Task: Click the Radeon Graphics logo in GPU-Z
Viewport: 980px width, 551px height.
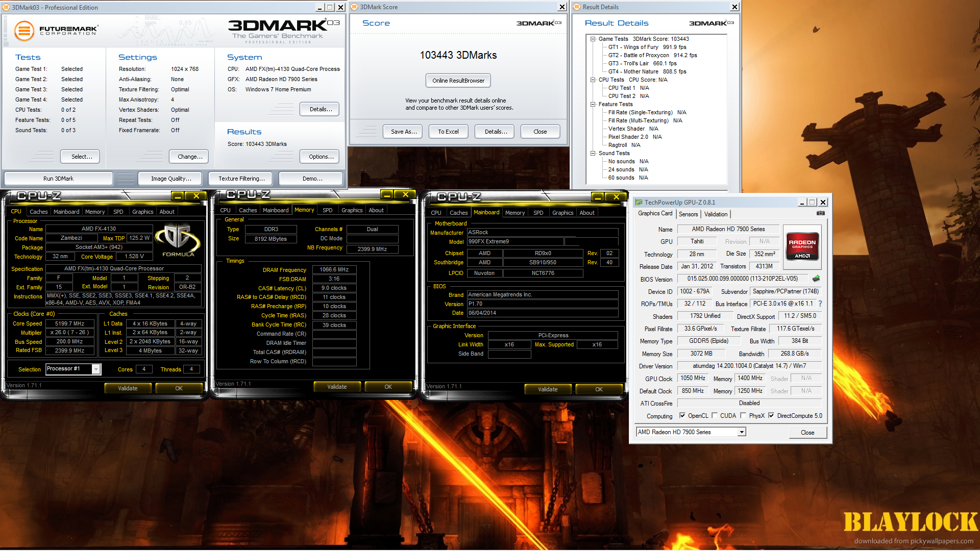Action: tap(802, 247)
